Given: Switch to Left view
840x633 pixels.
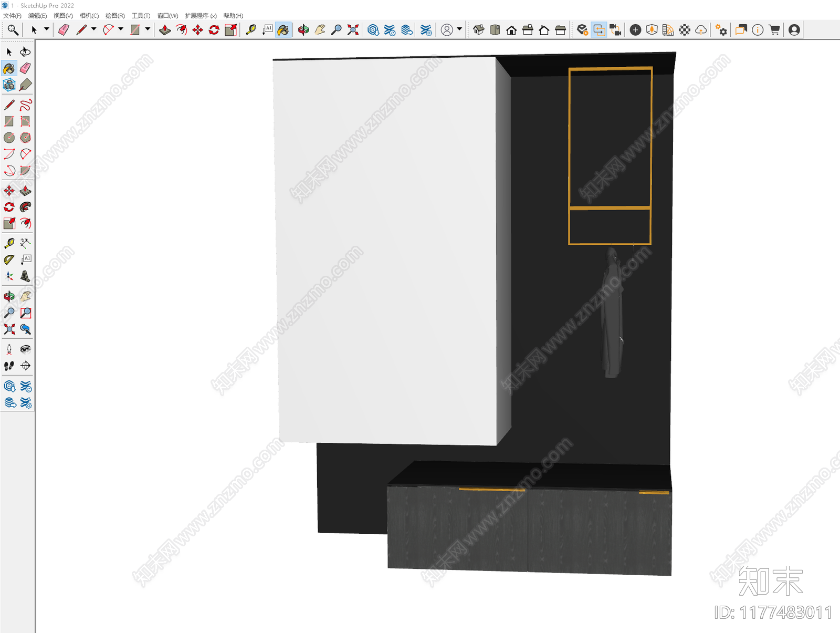Looking at the screenshot, I should pos(560,30).
